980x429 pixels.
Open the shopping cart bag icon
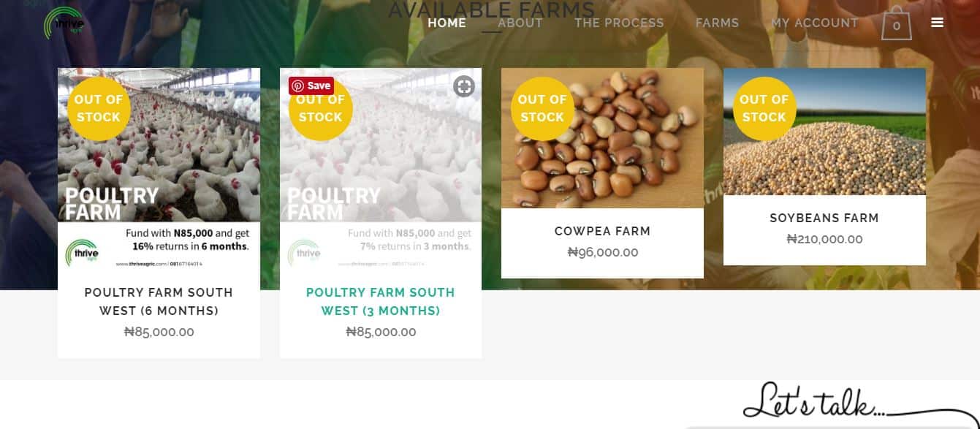[x=897, y=23]
